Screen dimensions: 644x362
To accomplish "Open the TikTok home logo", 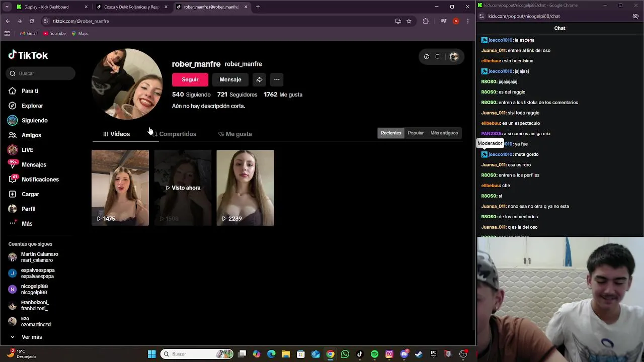I will pos(28,55).
